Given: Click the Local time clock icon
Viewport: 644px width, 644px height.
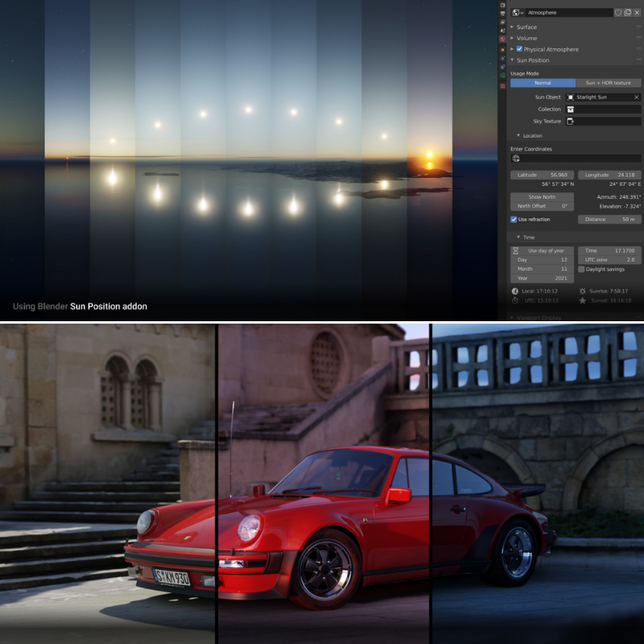Looking at the screenshot, I should (515, 291).
